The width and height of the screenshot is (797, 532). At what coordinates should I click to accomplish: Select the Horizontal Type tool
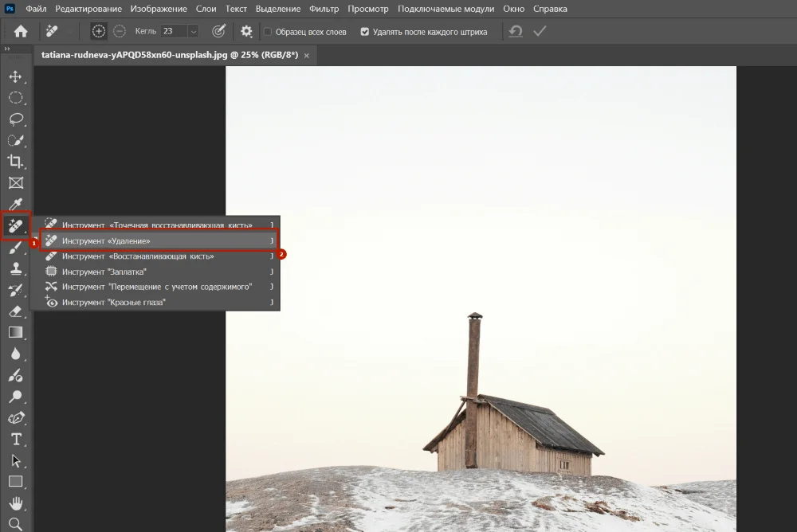[15, 439]
